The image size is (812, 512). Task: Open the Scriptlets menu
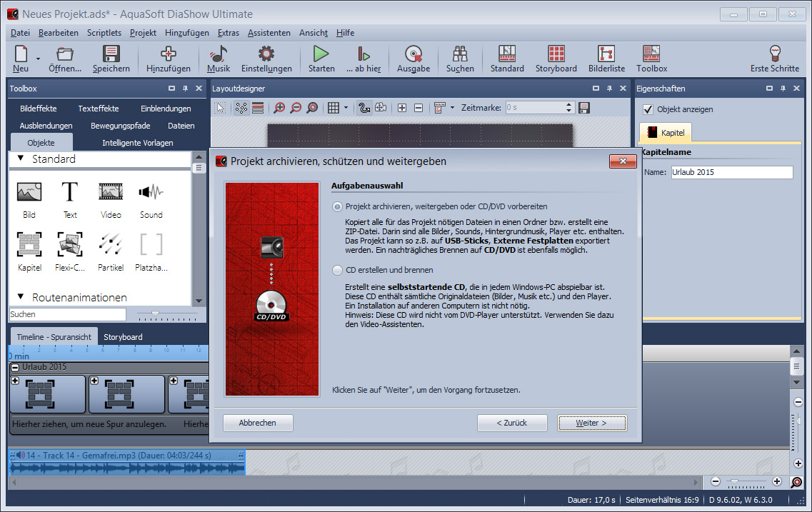104,33
